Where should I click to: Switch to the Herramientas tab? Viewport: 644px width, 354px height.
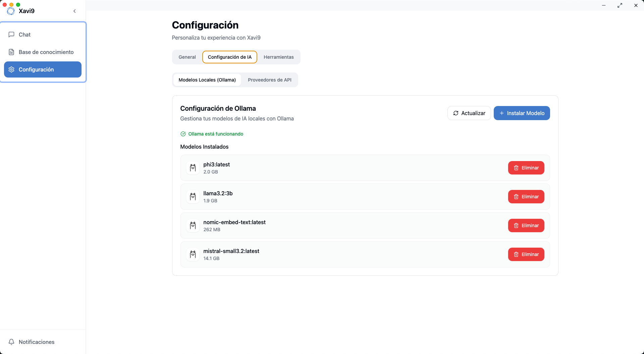pos(278,57)
